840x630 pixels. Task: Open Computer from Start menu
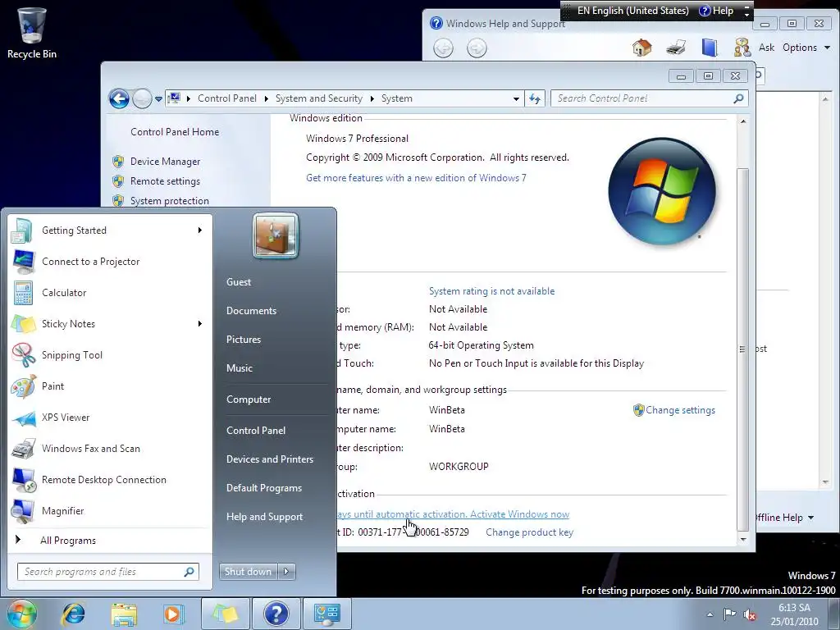249,399
